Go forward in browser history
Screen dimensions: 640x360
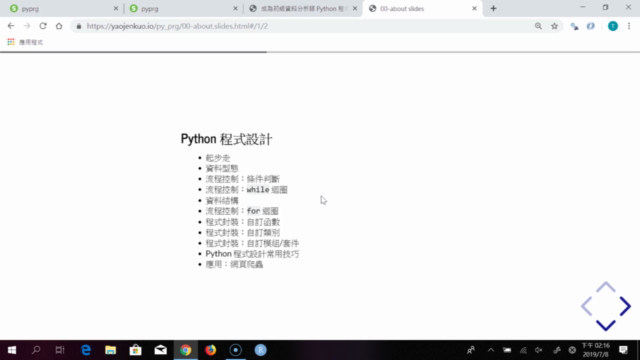click(x=27, y=26)
